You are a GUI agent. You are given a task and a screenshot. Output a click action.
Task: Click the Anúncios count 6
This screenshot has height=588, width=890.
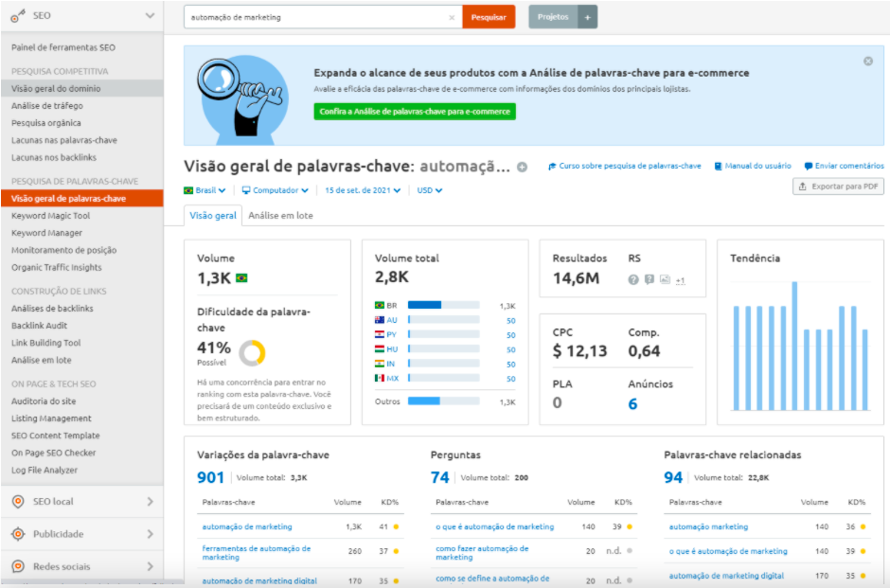pos(632,404)
